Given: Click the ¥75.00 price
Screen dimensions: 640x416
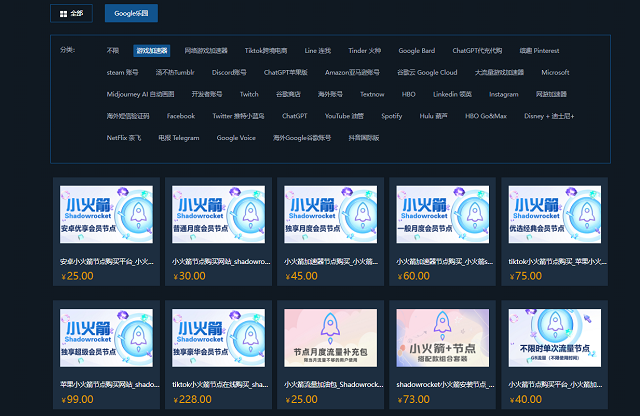Looking at the screenshot, I should [526, 276].
